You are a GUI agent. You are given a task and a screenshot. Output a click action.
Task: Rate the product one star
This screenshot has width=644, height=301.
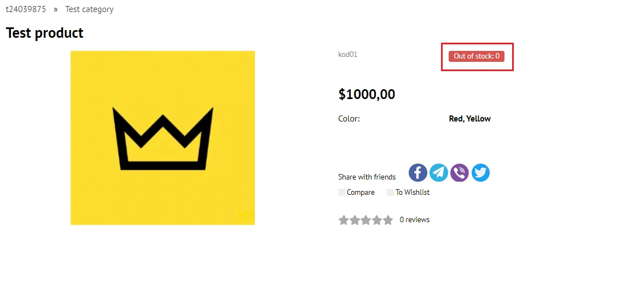point(344,220)
